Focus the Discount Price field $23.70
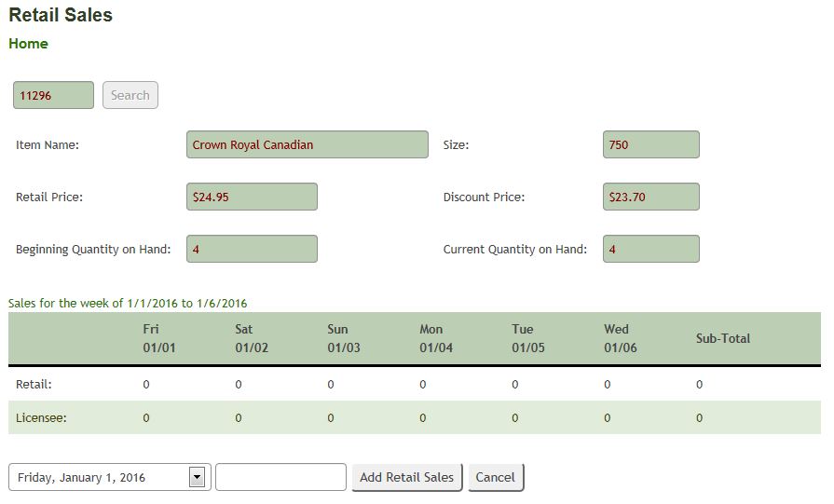Screen dimensions: 834x504 coord(651,197)
